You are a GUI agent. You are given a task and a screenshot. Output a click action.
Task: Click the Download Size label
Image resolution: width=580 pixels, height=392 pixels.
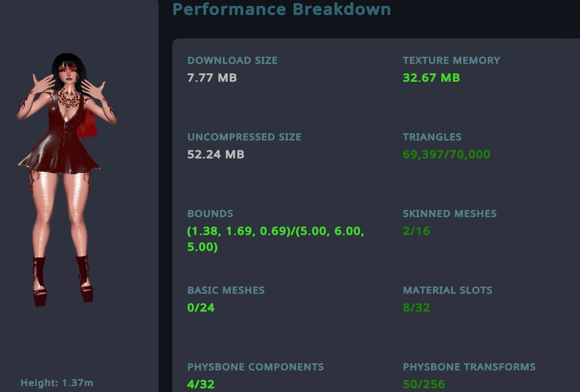click(x=232, y=60)
